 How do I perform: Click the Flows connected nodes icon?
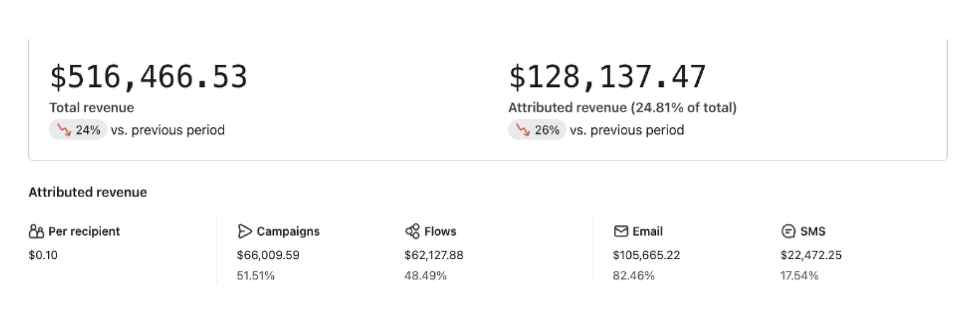pyautogui.click(x=412, y=231)
